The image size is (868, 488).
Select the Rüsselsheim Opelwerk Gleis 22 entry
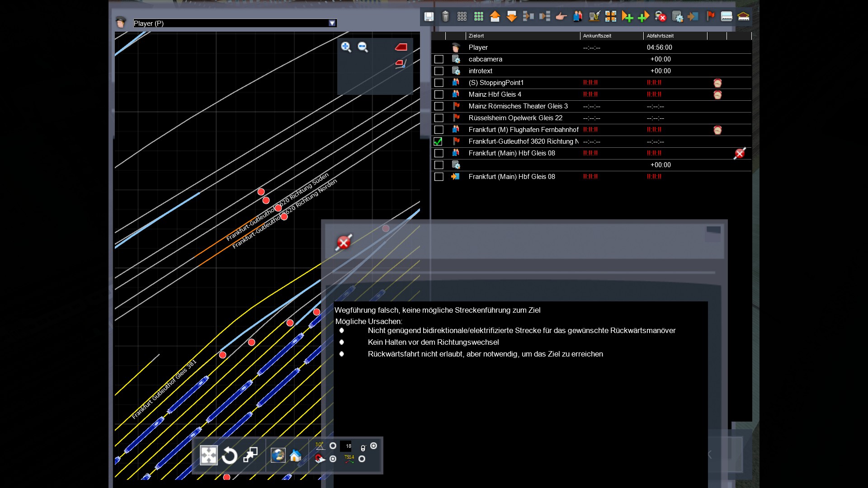[515, 118]
